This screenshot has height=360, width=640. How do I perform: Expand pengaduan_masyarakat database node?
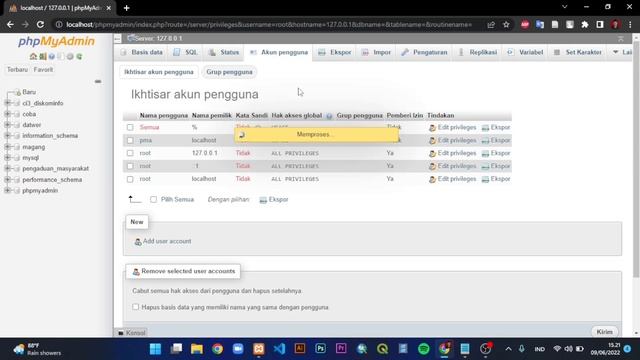click(x=7, y=169)
